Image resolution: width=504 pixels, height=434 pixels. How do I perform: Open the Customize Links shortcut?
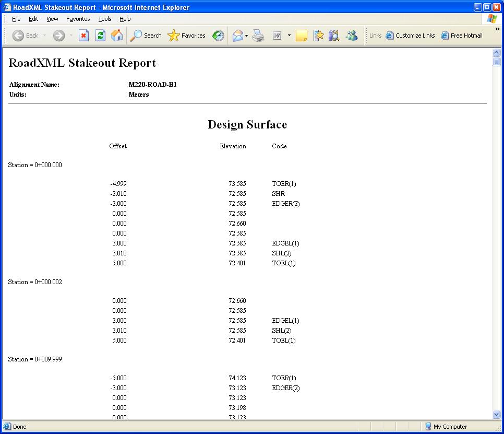pyautogui.click(x=410, y=36)
